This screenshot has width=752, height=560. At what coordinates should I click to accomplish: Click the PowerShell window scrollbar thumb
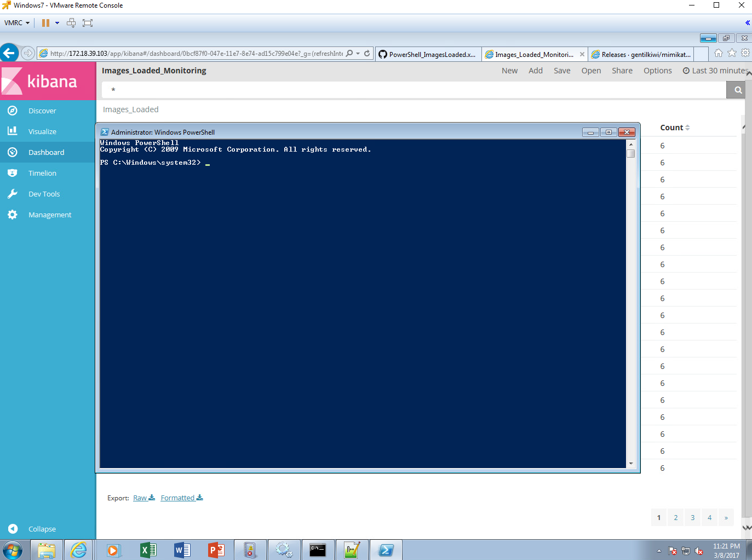coord(631,153)
